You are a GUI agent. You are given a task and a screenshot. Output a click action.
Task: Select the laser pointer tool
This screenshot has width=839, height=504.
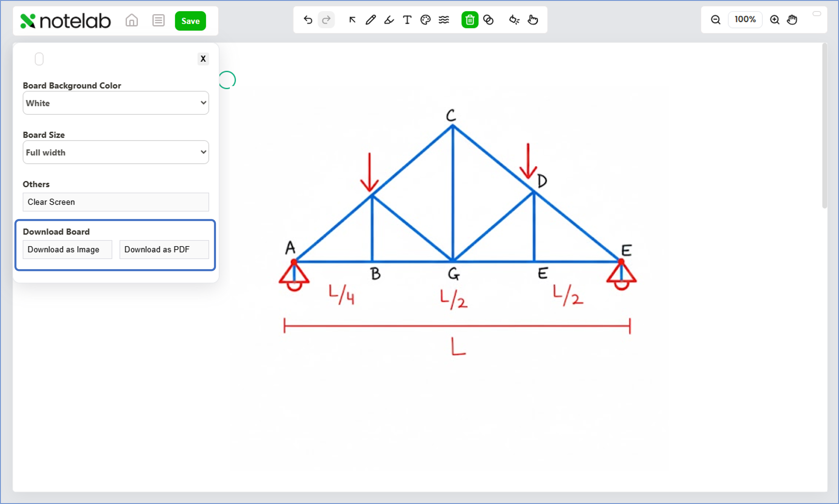(514, 20)
